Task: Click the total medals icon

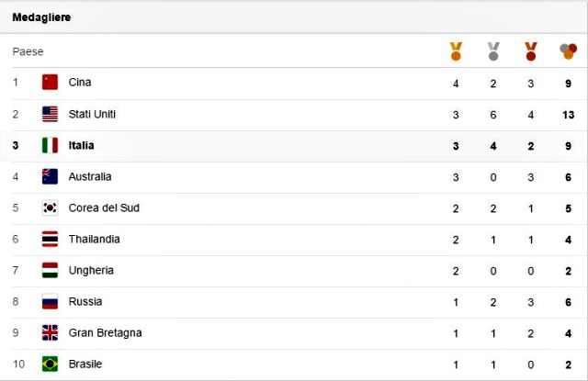Action: [568, 51]
